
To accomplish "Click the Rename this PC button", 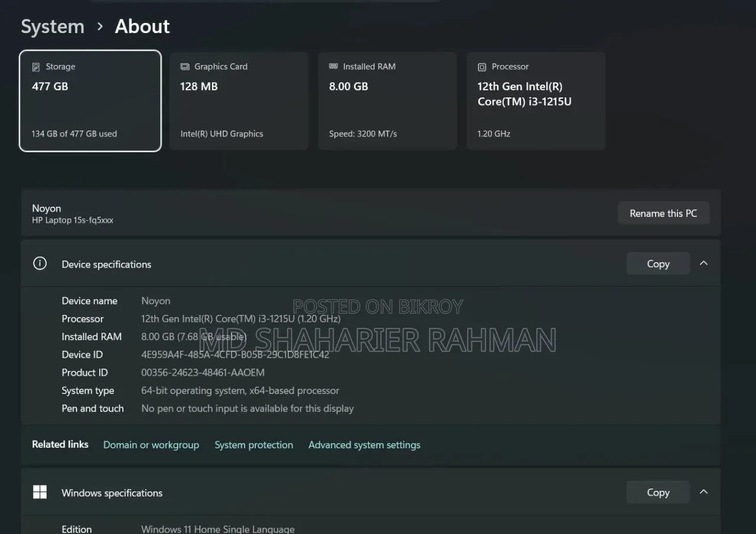I will click(x=663, y=213).
